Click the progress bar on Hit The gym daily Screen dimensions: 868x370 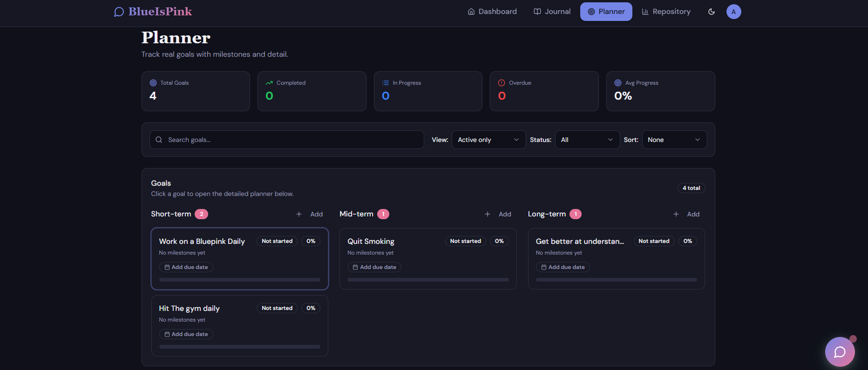click(240, 347)
